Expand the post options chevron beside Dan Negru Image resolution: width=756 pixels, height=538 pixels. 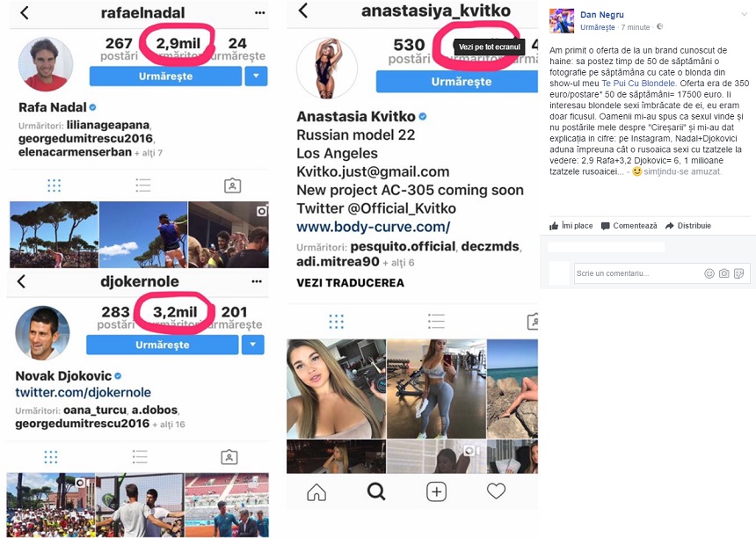pos(744,14)
